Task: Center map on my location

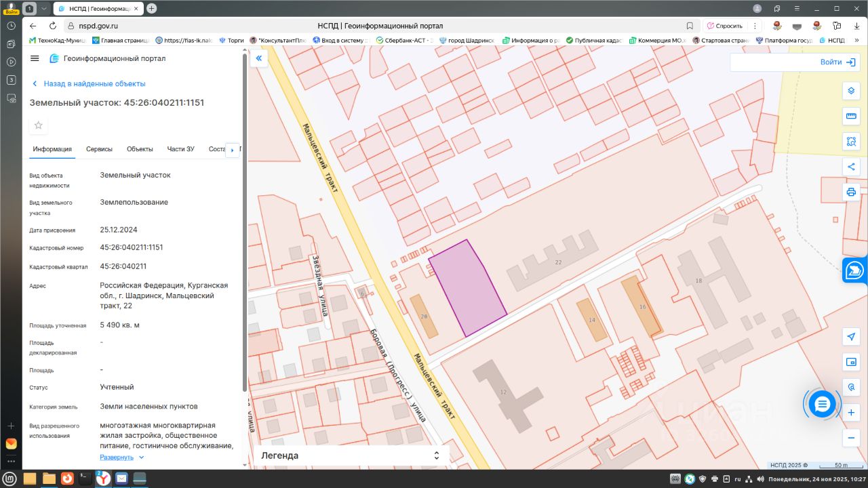Action: 851,337
